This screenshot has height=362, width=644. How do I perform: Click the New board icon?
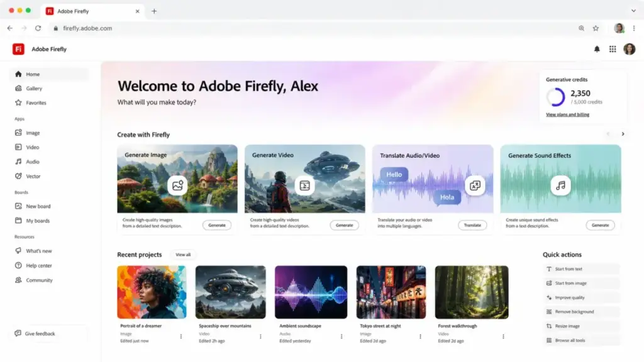pyautogui.click(x=18, y=206)
